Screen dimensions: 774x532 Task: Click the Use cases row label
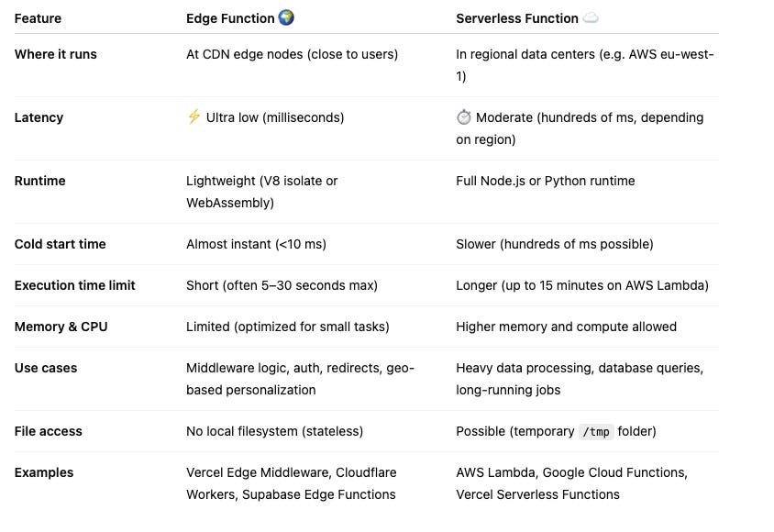tap(46, 368)
